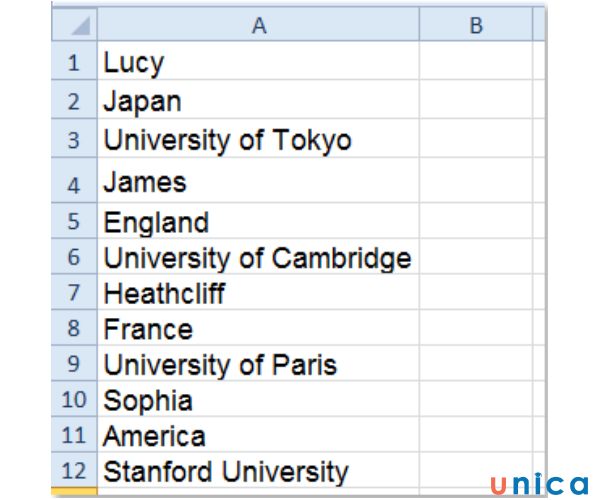Screen dimensions: 600x500
Task: Select entire row 1 via its header
Action: (x=75, y=63)
